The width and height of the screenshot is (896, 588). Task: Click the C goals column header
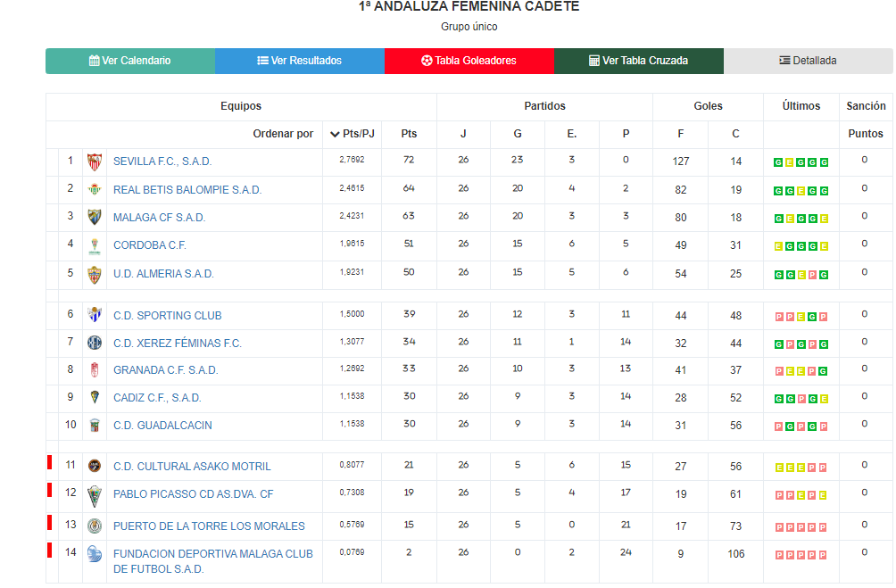(x=735, y=134)
